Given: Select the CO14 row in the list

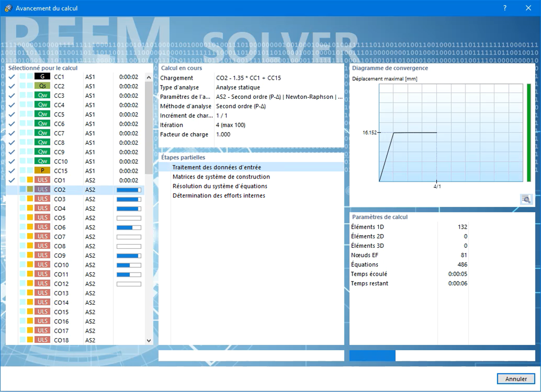Looking at the screenshot, I should point(75,303).
